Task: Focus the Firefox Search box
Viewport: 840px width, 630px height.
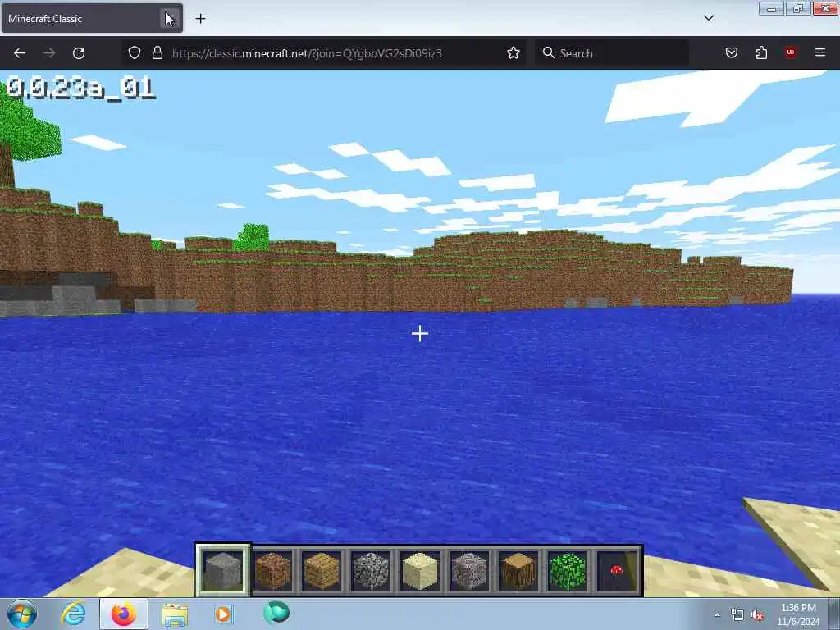Action: 612,53
